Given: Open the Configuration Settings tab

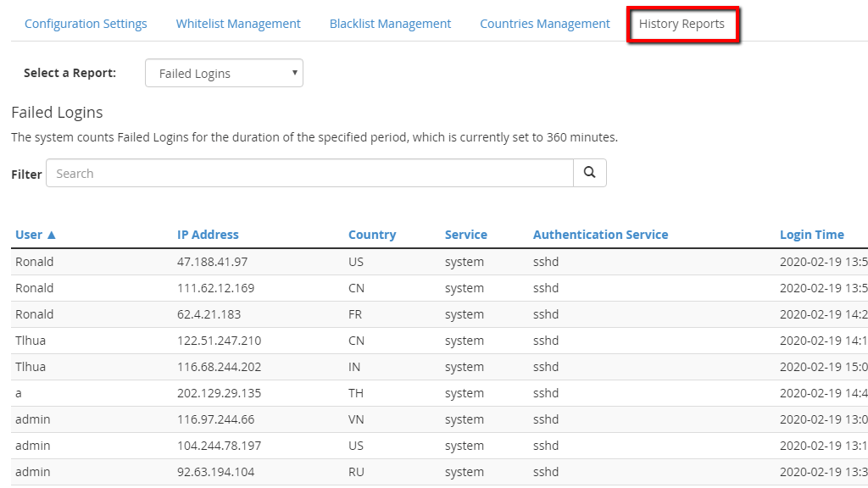Looking at the screenshot, I should click(86, 24).
